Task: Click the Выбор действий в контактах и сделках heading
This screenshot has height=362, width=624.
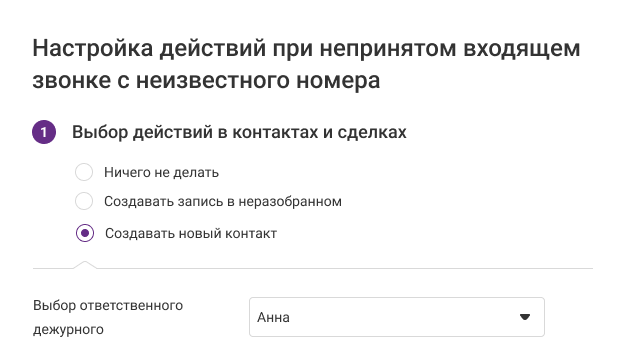Action: (239, 132)
